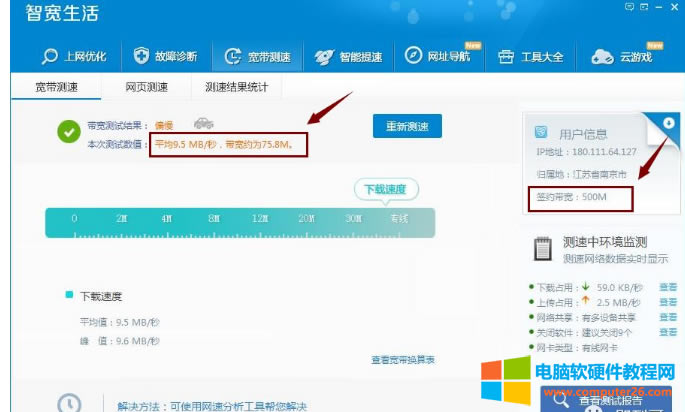Viewport: 685px width, 412px height.
Task: Click the car speed-level icon
Action: 204,123
